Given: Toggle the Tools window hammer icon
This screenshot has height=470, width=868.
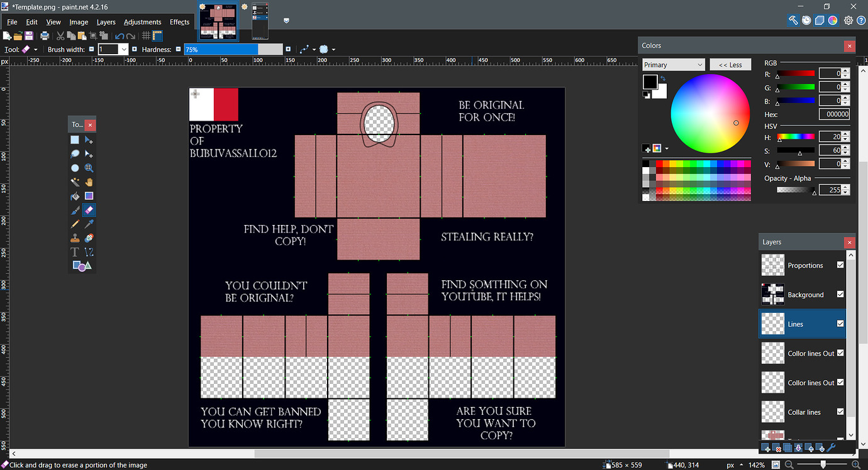Looking at the screenshot, I should click(x=793, y=20).
